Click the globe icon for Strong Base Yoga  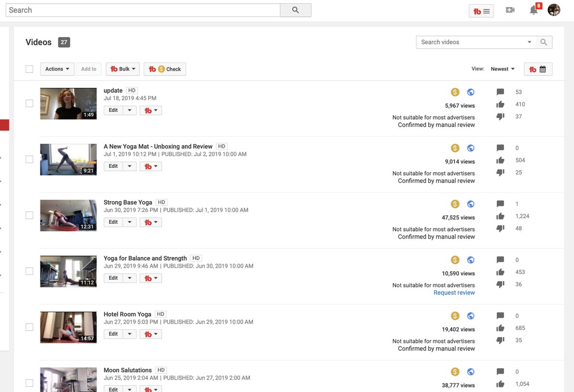471,204
